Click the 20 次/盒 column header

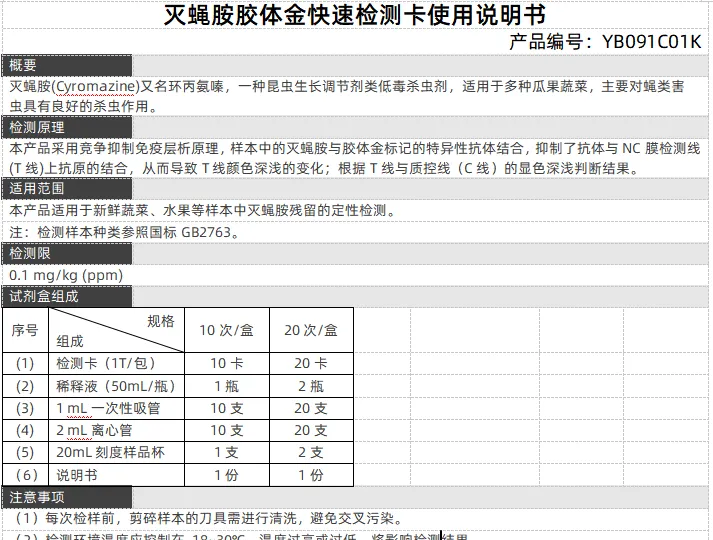pyautogui.click(x=311, y=330)
